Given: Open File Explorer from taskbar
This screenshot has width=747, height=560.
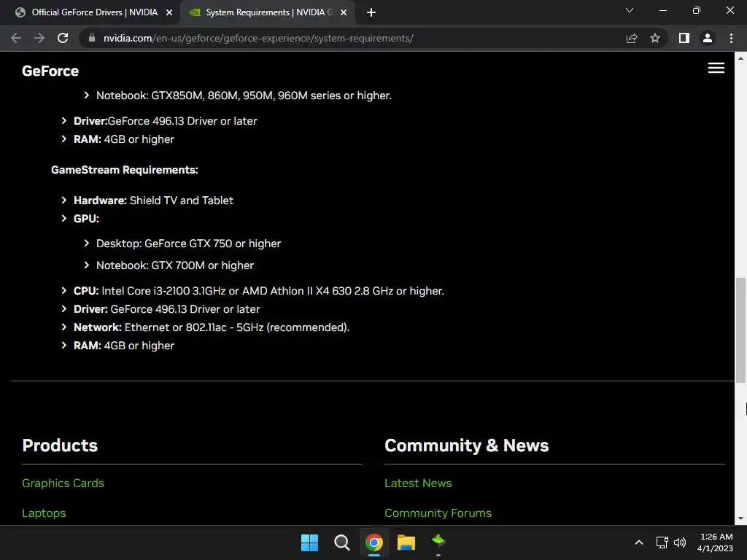Looking at the screenshot, I should coord(406,542).
